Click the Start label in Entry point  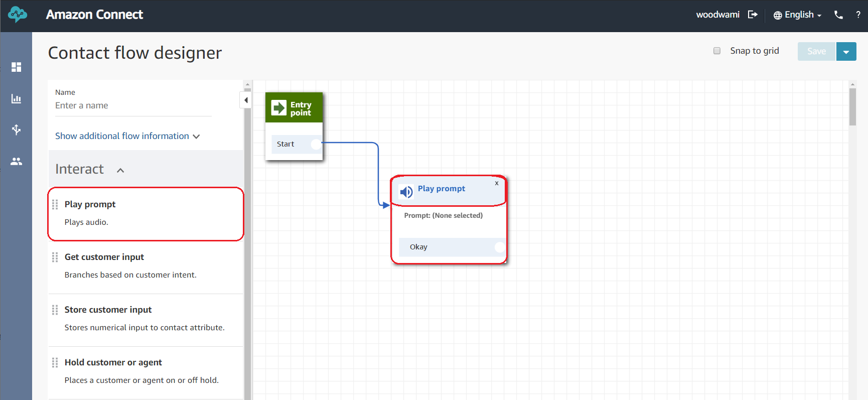pyautogui.click(x=285, y=145)
